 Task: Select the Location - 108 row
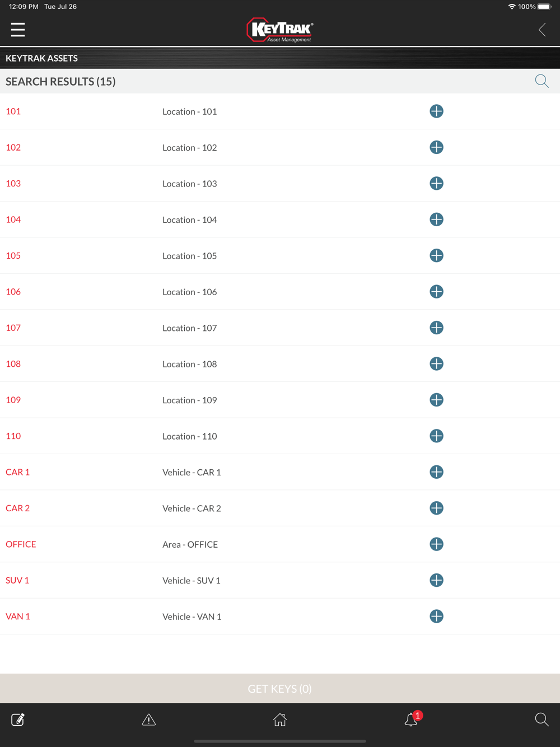click(x=190, y=365)
